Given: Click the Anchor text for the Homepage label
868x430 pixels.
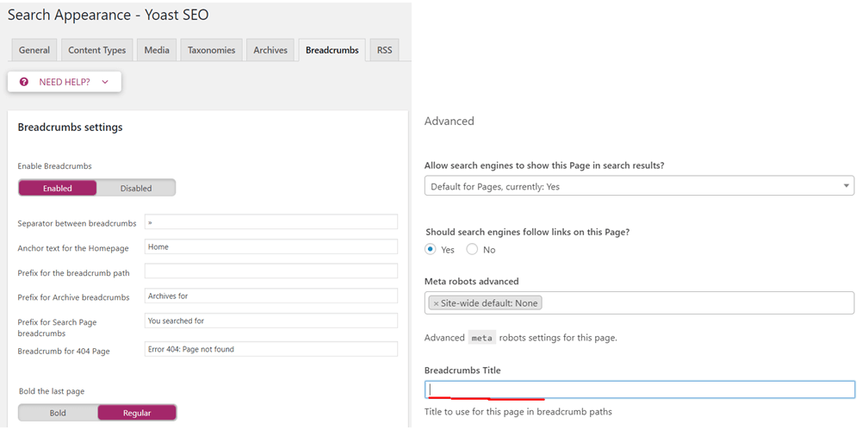Looking at the screenshot, I should coord(73,248).
